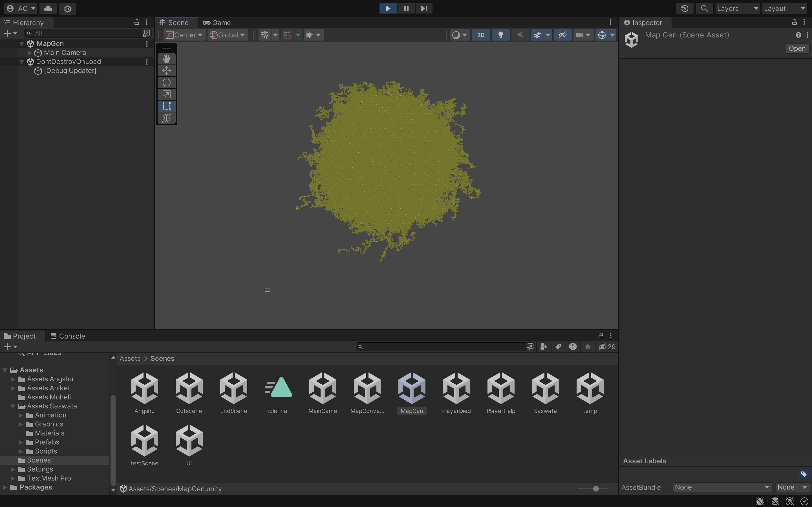Open the Center pivot dropdown
Screen dimensions: 812x507
pyautogui.click(x=184, y=35)
